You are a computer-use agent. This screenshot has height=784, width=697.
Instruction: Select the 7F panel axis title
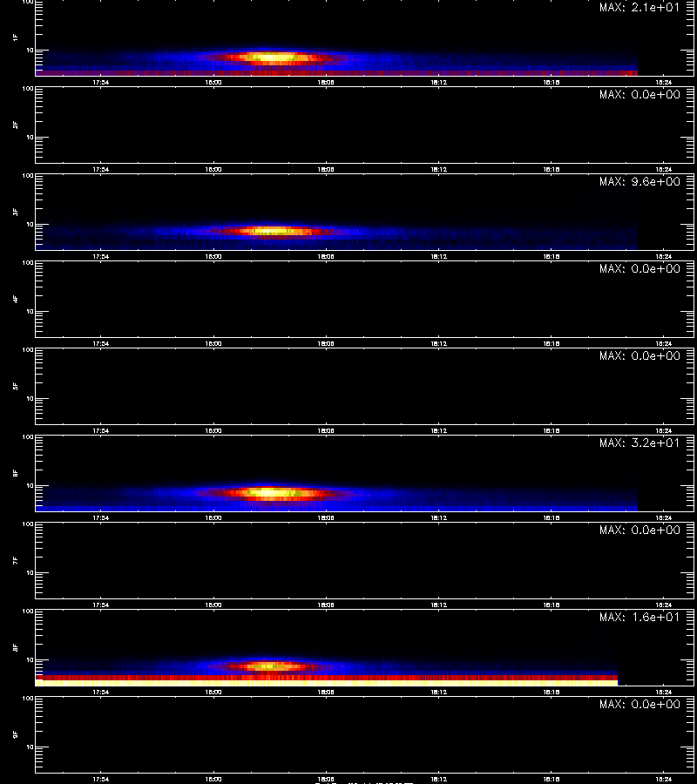(16, 560)
